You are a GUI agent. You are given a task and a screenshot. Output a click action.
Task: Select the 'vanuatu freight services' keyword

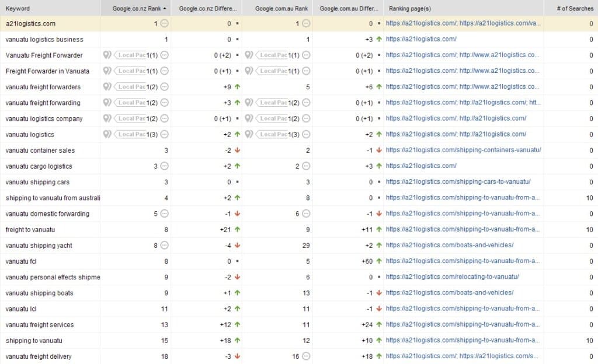[40, 325]
